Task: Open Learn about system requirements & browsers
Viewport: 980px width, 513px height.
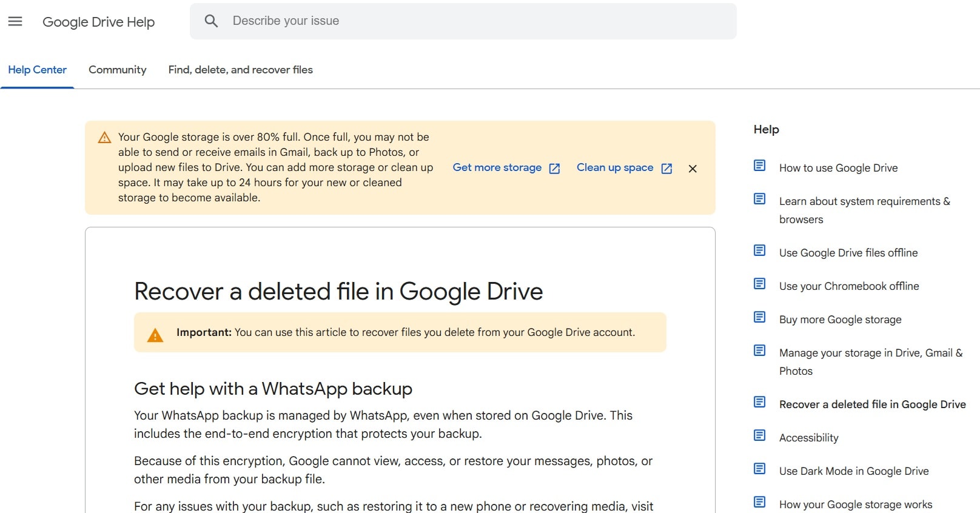Action: (x=865, y=210)
